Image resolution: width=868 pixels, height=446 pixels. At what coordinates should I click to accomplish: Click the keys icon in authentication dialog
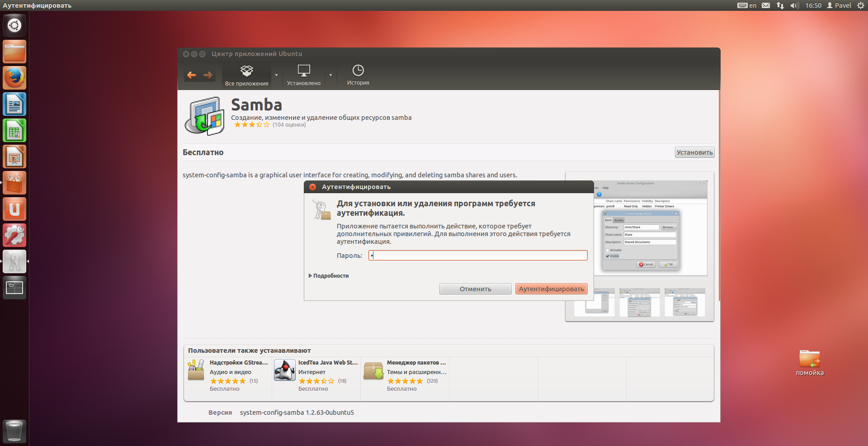click(x=321, y=210)
